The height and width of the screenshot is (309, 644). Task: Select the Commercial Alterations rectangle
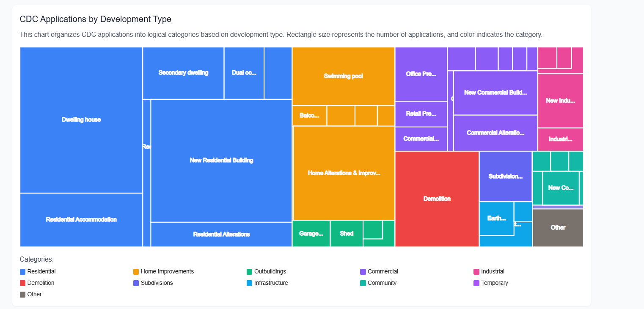[495, 133]
